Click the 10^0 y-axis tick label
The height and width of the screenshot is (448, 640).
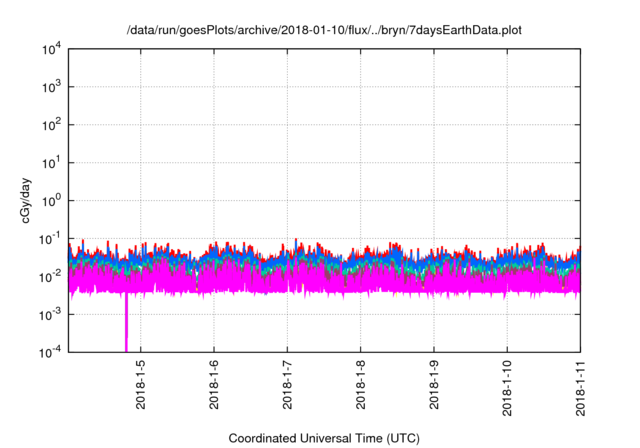[52, 201]
